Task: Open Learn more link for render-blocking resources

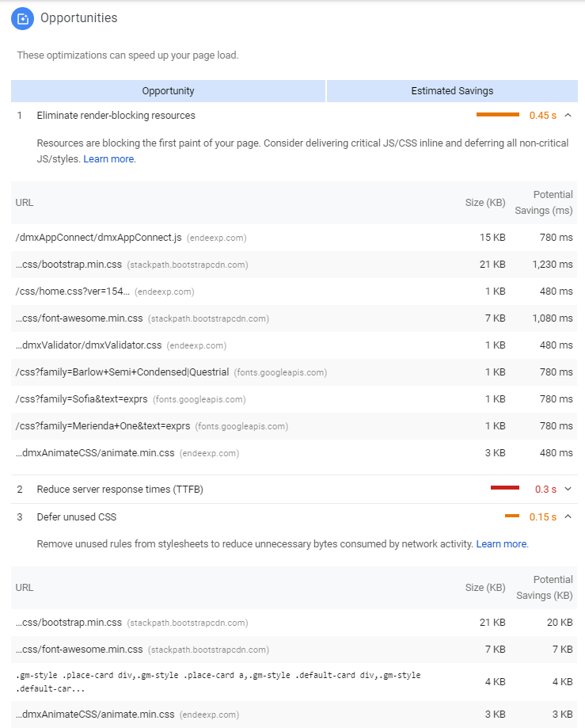Action: 108,159
